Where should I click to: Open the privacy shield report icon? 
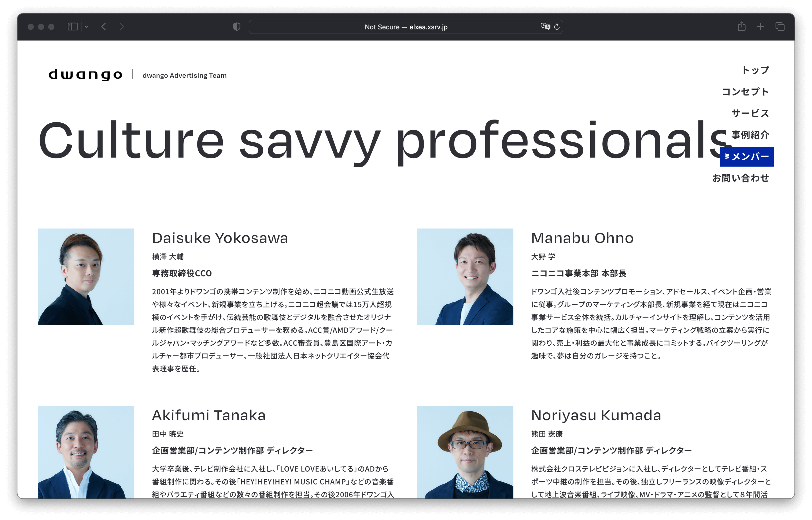tap(237, 27)
